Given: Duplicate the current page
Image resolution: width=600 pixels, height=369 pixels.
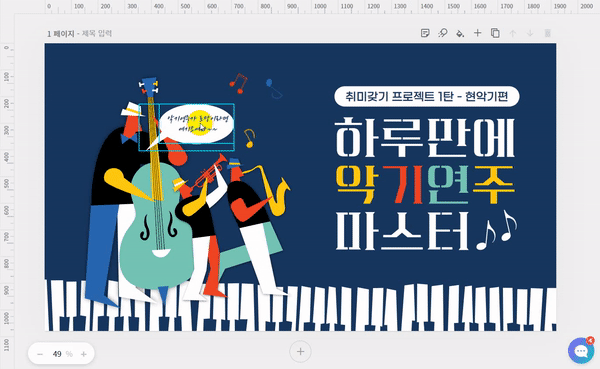Looking at the screenshot, I should [x=495, y=33].
